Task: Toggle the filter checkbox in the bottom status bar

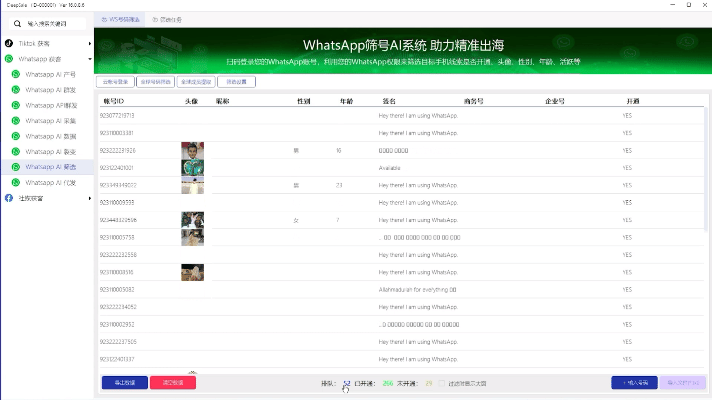Action: pyautogui.click(x=443, y=382)
